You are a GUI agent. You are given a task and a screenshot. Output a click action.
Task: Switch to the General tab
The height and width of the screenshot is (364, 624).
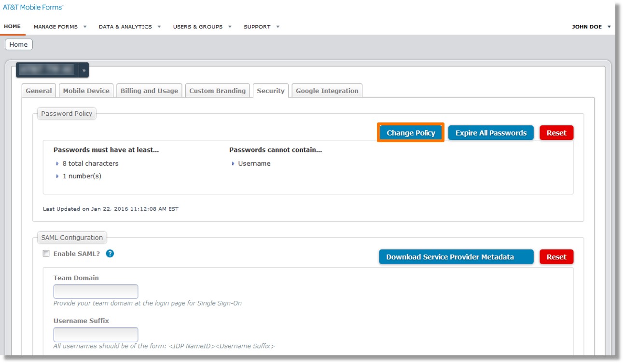tap(39, 91)
